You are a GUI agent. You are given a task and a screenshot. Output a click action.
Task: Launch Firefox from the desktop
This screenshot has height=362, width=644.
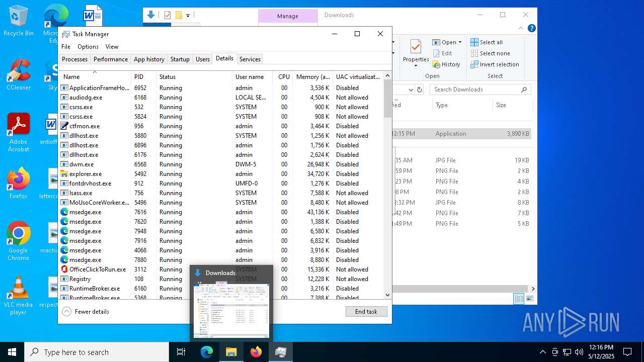pos(19,184)
